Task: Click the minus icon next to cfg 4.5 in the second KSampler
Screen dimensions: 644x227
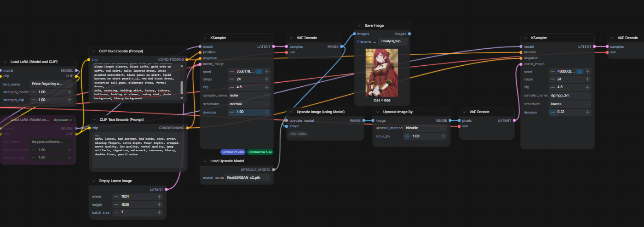Action: [x=553, y=87]
